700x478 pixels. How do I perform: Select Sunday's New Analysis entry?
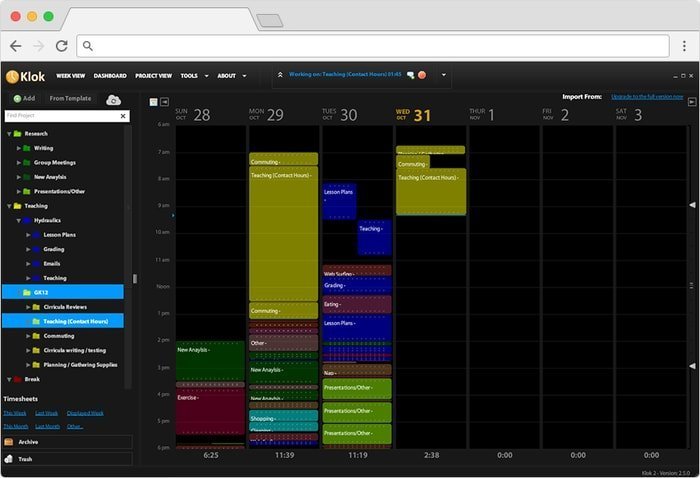click(x=210, y=361)
